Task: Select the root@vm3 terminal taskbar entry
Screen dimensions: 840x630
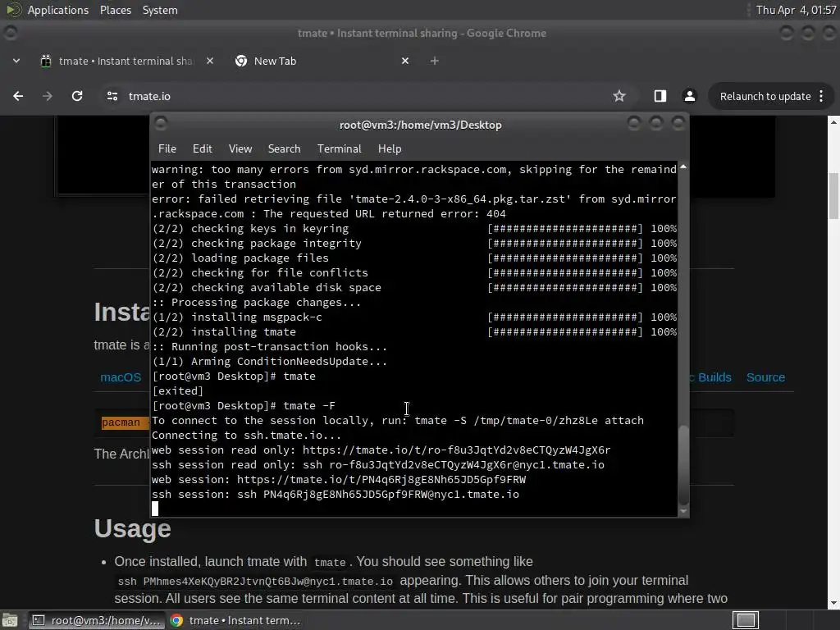Action: coord(97,620)
